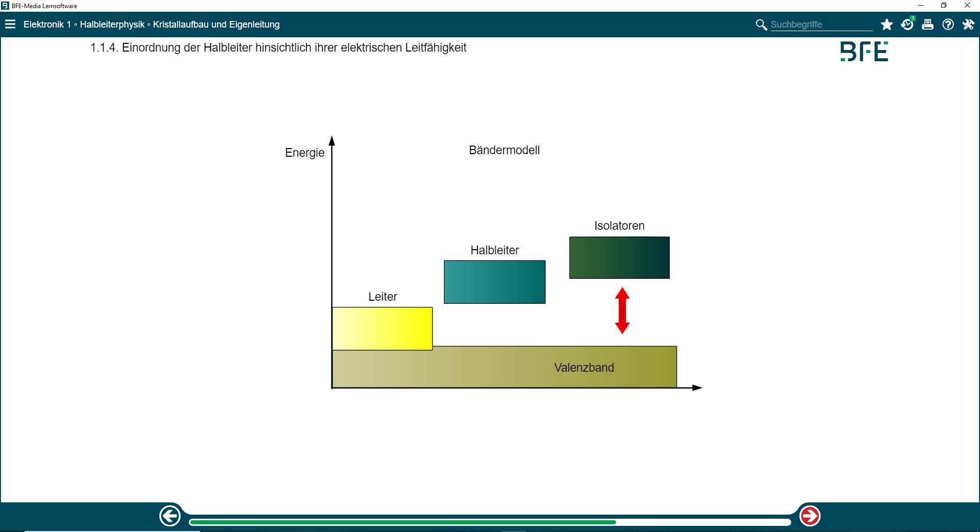980x532 pixels.
Task: Type in the Suchbegriffe search field
Action: pos(821,25)
